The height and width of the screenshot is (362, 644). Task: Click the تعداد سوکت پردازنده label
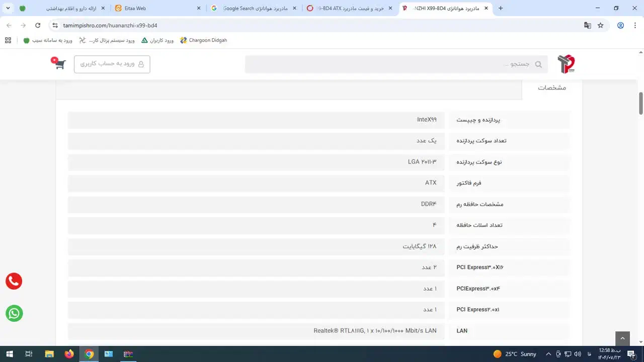(481, 141)
